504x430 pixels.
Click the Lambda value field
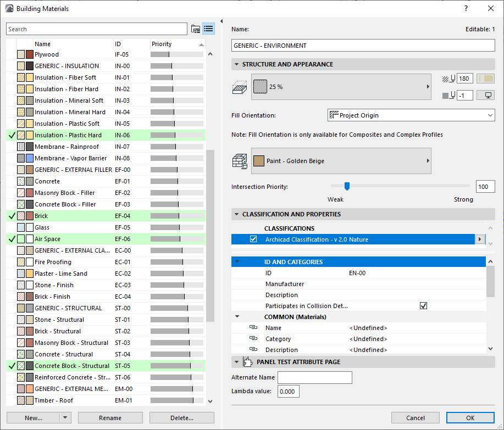point(289,392)
